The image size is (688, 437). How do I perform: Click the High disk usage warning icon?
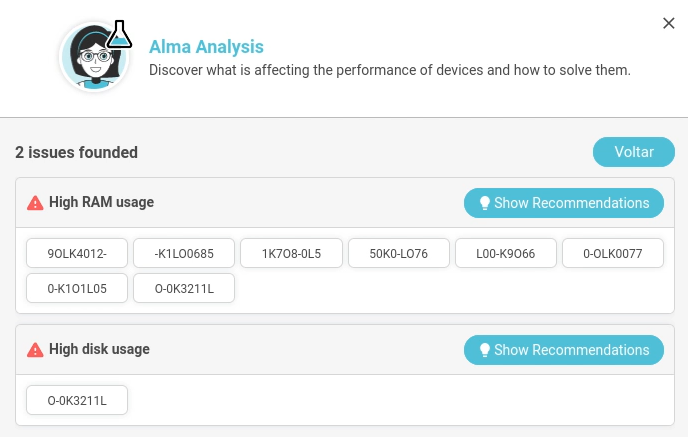(x=35, y=350)
